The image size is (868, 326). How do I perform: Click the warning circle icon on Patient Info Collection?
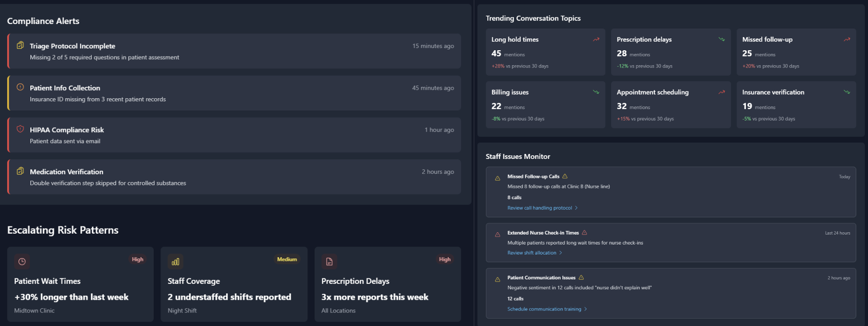(20, 87)
